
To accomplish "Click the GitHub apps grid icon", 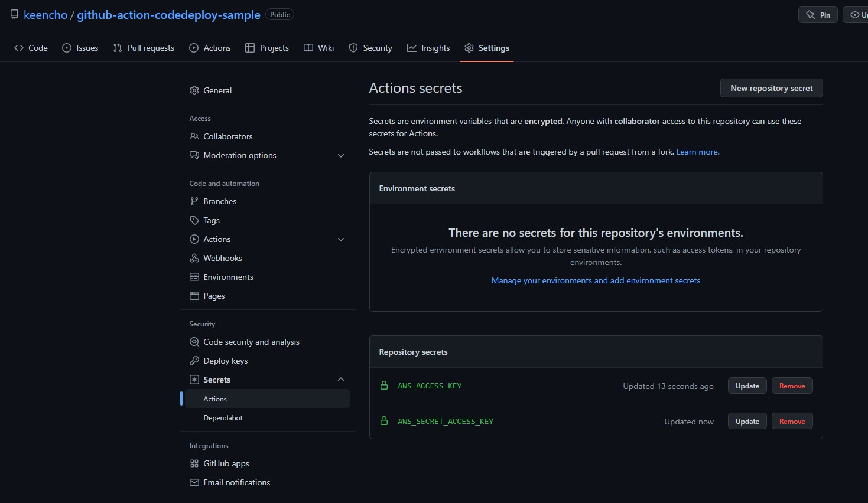I will (194, 463).
